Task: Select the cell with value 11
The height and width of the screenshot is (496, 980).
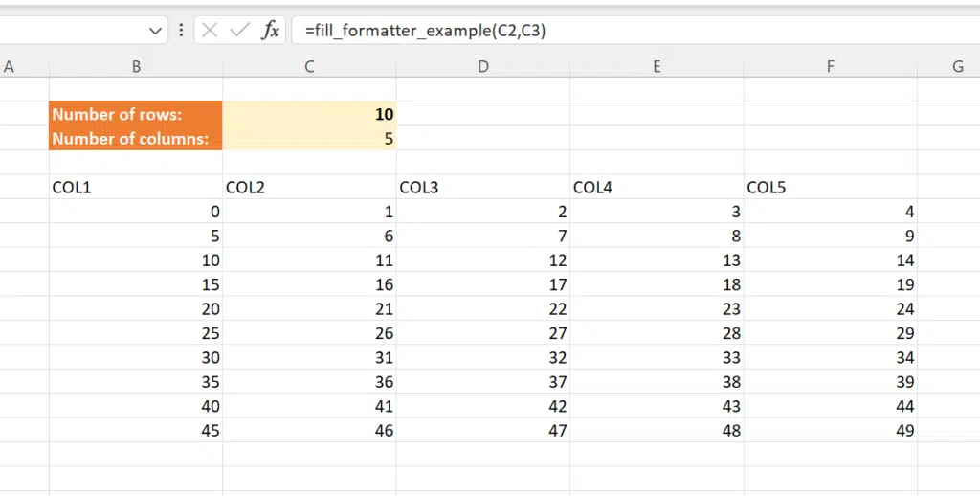Action: click(x=309, y=260)
